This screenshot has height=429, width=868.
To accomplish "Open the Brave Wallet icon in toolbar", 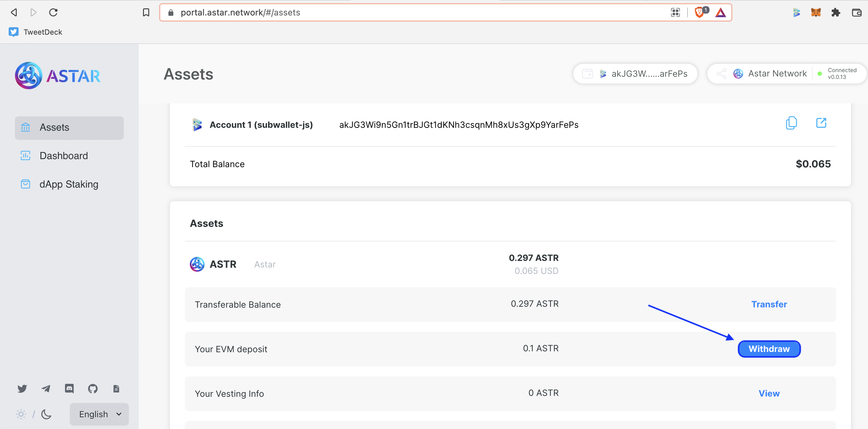I will [857, 12].
